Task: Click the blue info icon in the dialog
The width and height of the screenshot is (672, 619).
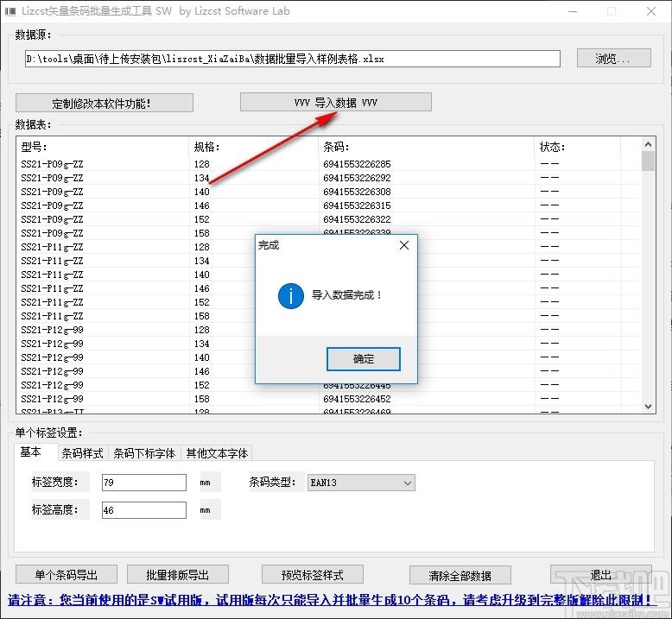Action: click(x=290, y=295)
